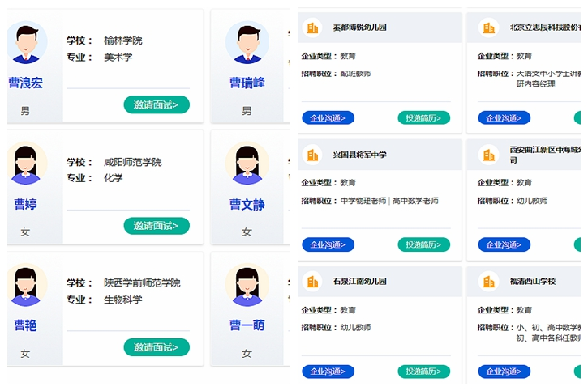Open company title 北京立思辰科技

coord(545,27)
